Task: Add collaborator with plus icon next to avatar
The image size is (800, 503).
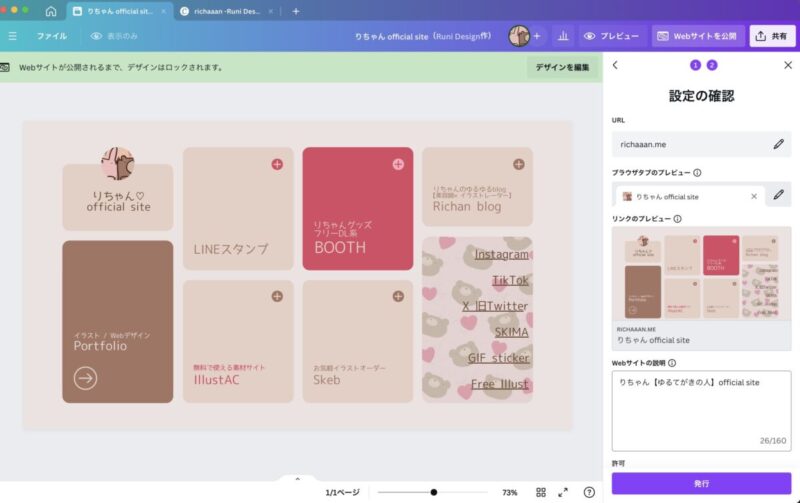Action: coord(537,36)
